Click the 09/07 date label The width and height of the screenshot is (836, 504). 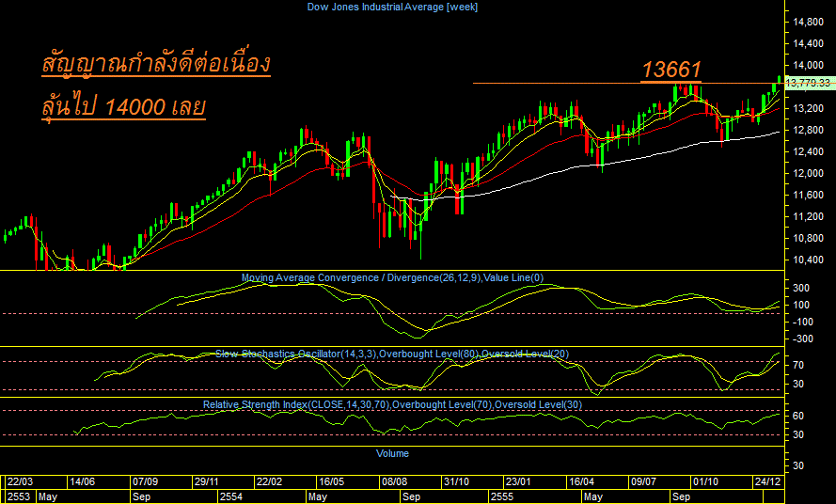[643, 482]
